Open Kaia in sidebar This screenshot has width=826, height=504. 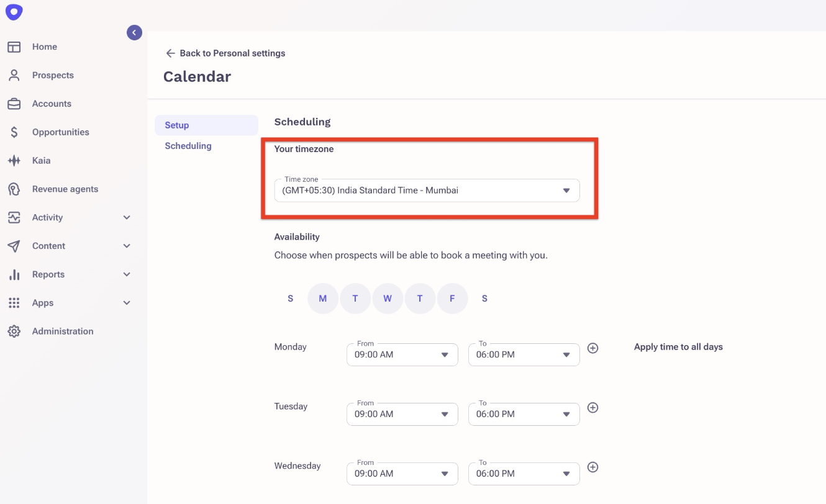click(x=42, y=161)
